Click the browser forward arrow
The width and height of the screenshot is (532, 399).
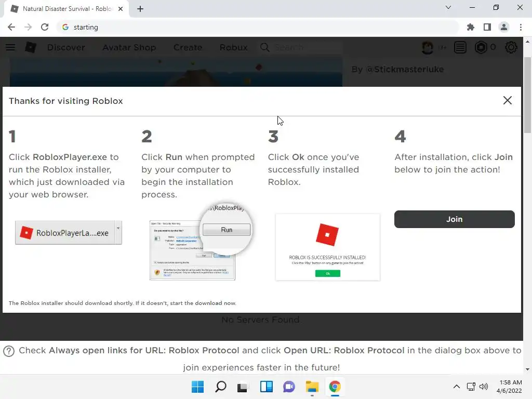[28, 27]
